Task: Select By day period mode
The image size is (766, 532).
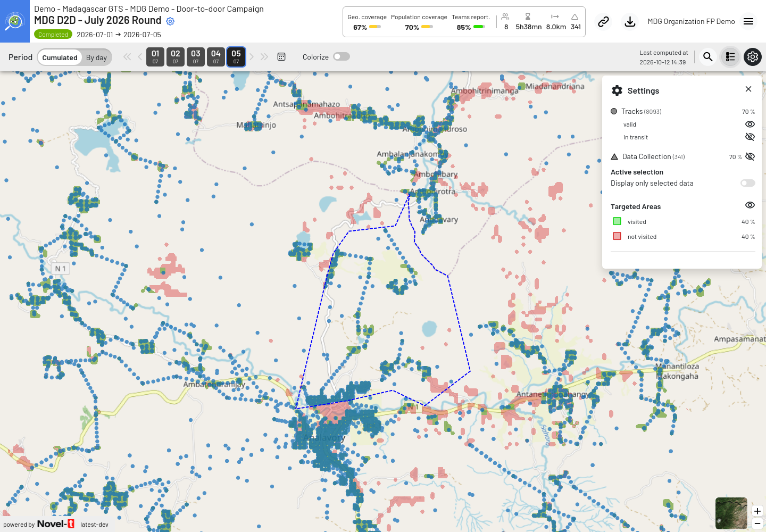Action: [x=96, y=57]
